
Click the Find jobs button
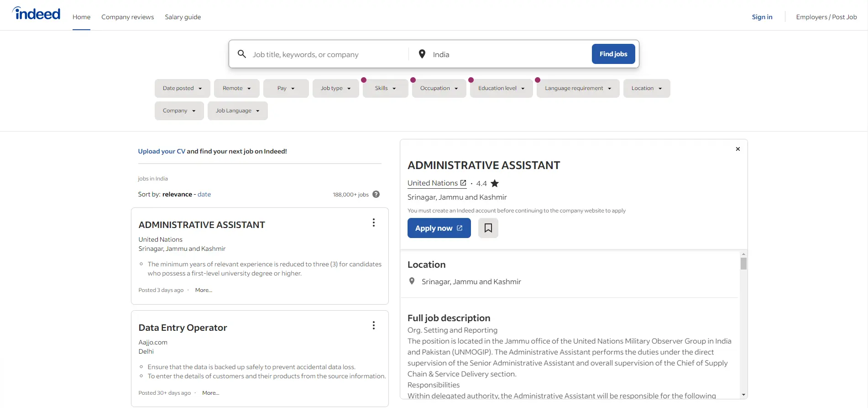[x=613, y=54]
